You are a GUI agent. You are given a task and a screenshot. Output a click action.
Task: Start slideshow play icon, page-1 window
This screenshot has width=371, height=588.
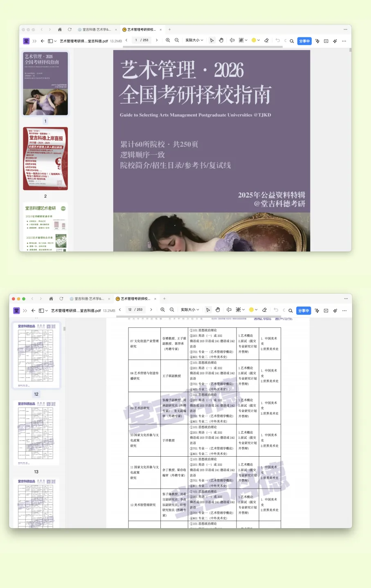point(326,41)
